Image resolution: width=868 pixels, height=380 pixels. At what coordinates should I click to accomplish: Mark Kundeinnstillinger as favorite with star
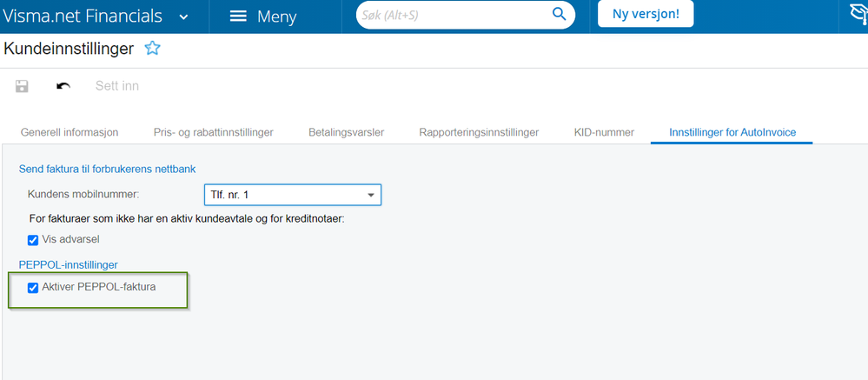pyautogui.click(x=152, y=49)
